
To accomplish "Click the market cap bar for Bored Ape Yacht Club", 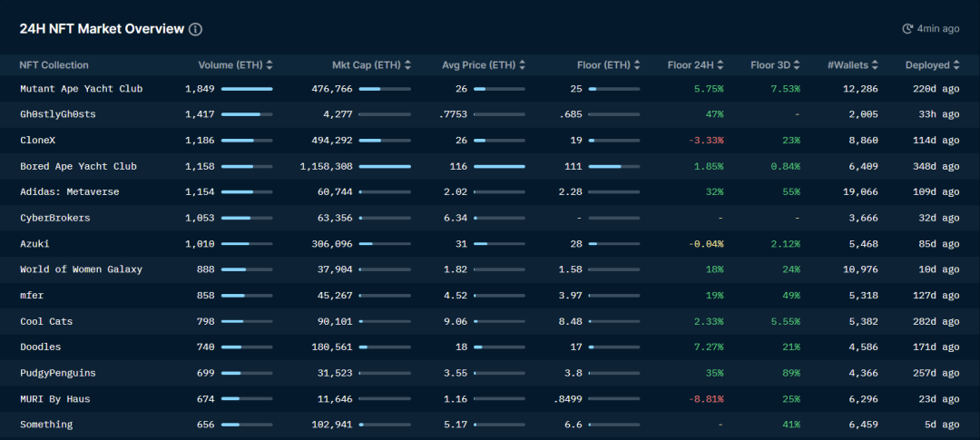I will 385,167.
